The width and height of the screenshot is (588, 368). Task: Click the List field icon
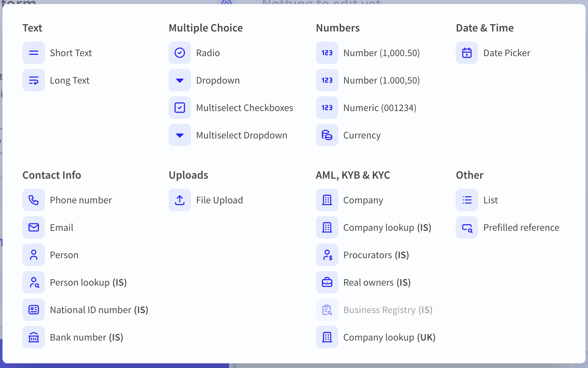[467, 200]
